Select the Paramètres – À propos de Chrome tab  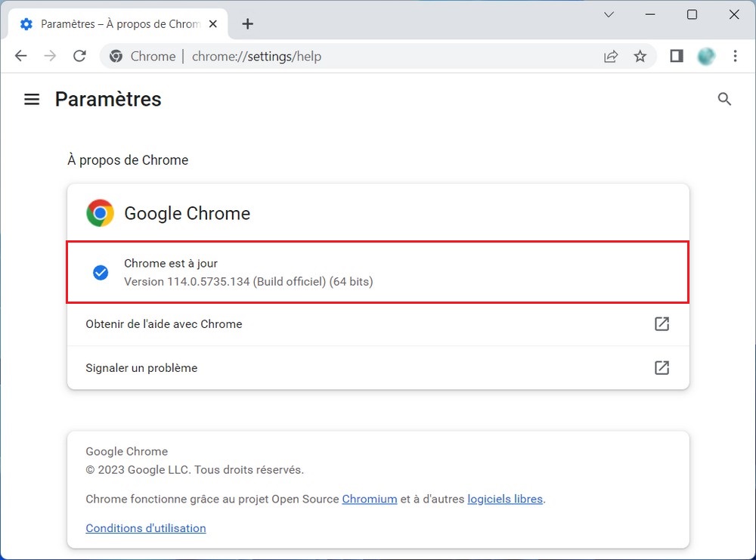click(x=118, y=23)
